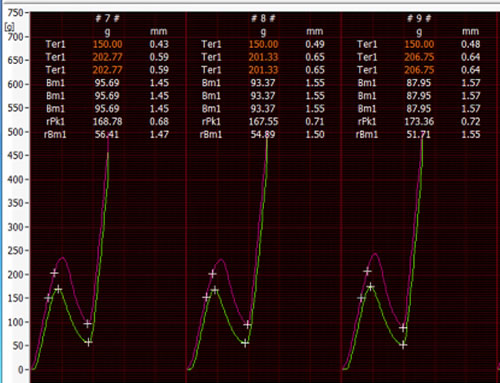Click the 150.00 value in panel #7
Viewport: 500px width, 383px height.
click(107, 44)
